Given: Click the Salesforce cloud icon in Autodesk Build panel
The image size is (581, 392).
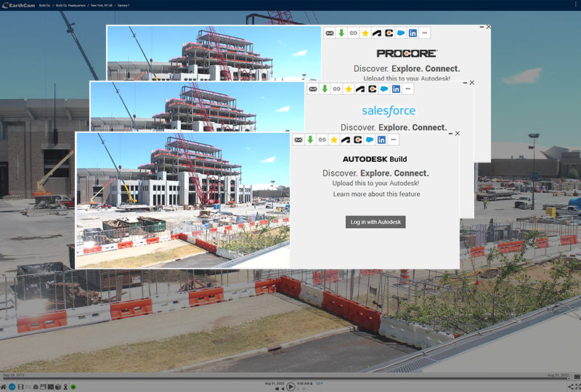Looking at the screenshot, I should (370, 139).
